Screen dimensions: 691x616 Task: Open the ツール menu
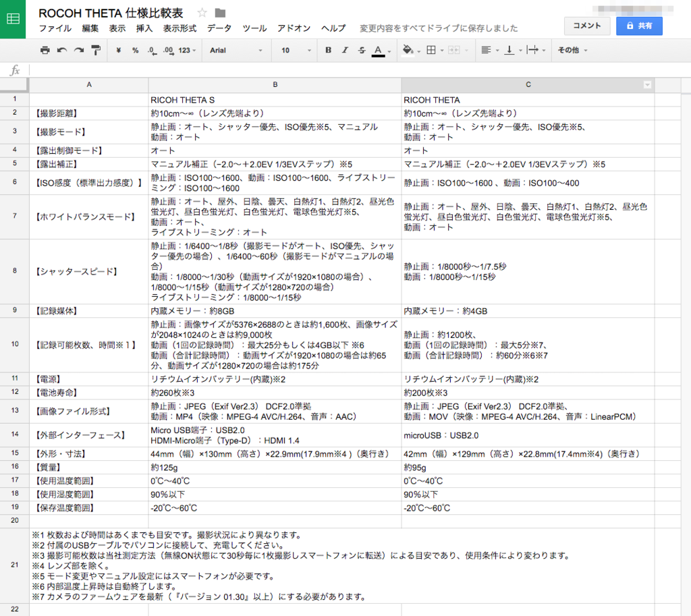[254, 28]
